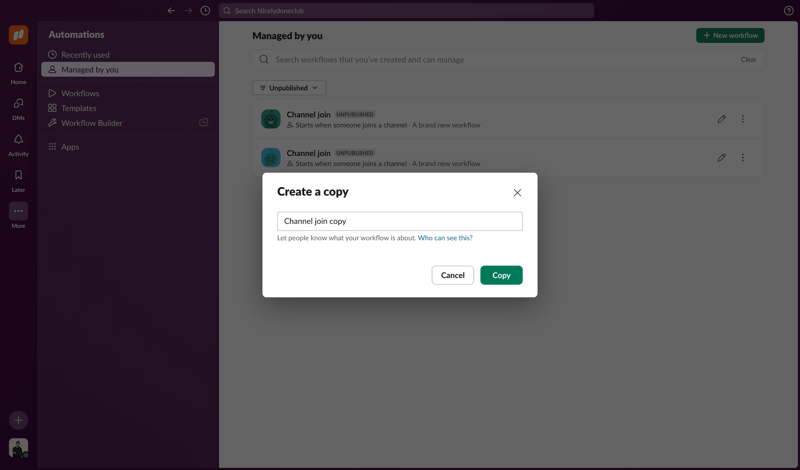Click the second Channel join title
This screenshot has width=800, height=470.
click(308, 153)
